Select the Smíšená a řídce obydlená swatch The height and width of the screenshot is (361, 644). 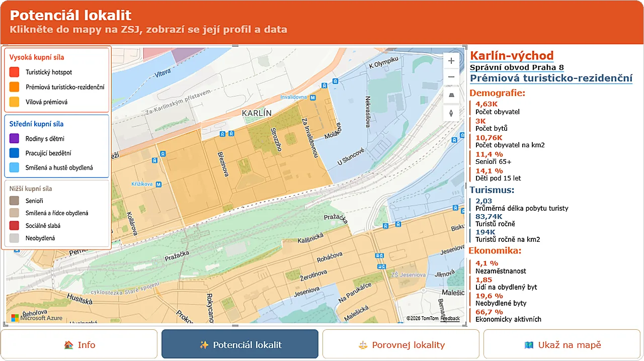(14, 213)
